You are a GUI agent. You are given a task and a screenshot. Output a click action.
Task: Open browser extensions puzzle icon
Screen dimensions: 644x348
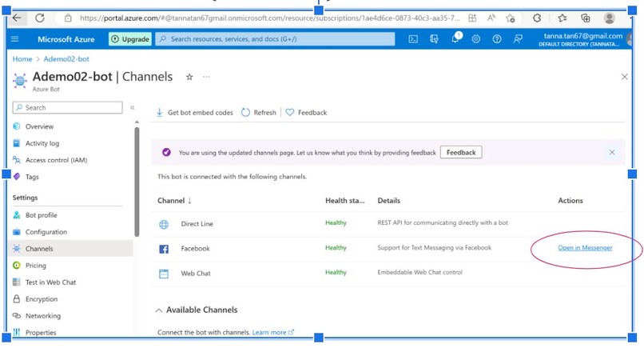537,18
